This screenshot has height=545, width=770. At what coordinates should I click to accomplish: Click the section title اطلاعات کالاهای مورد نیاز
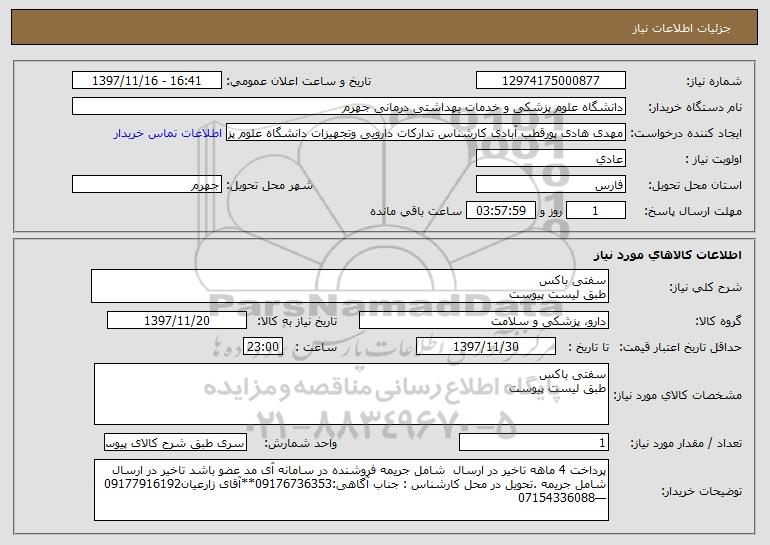click(x=667, y=255)
